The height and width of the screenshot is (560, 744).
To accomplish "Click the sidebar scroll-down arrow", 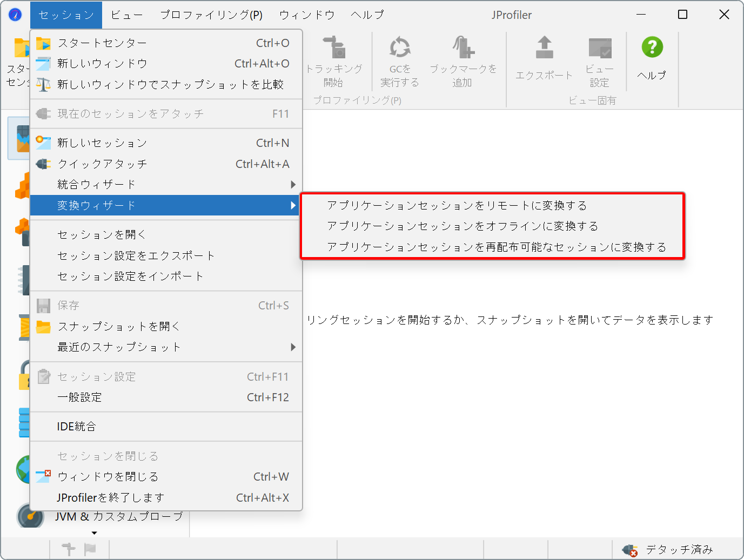I will tap(95, 533).
